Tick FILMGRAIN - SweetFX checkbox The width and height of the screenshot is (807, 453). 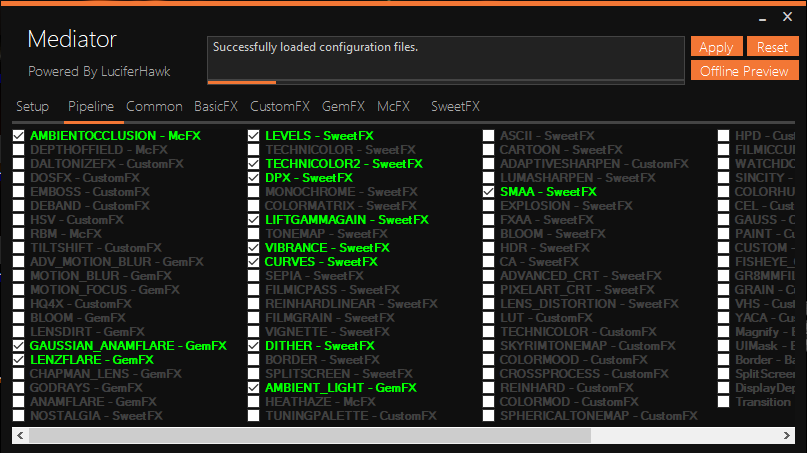tap(253, 317)
